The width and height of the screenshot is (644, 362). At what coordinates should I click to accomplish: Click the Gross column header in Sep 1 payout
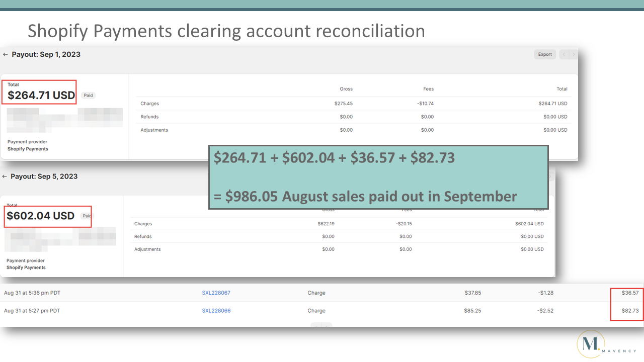(x=346, y=89)
